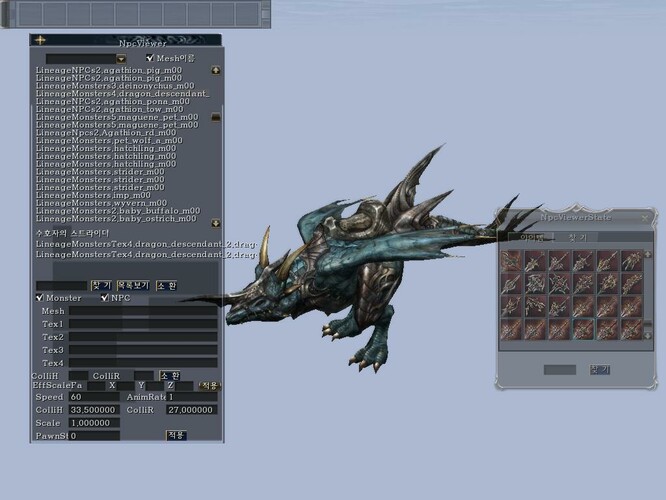Image resolution: width=666 pixels, height=500 pixels.
Task: Click the NPC list scroll-down arrow
Action: 216,223
